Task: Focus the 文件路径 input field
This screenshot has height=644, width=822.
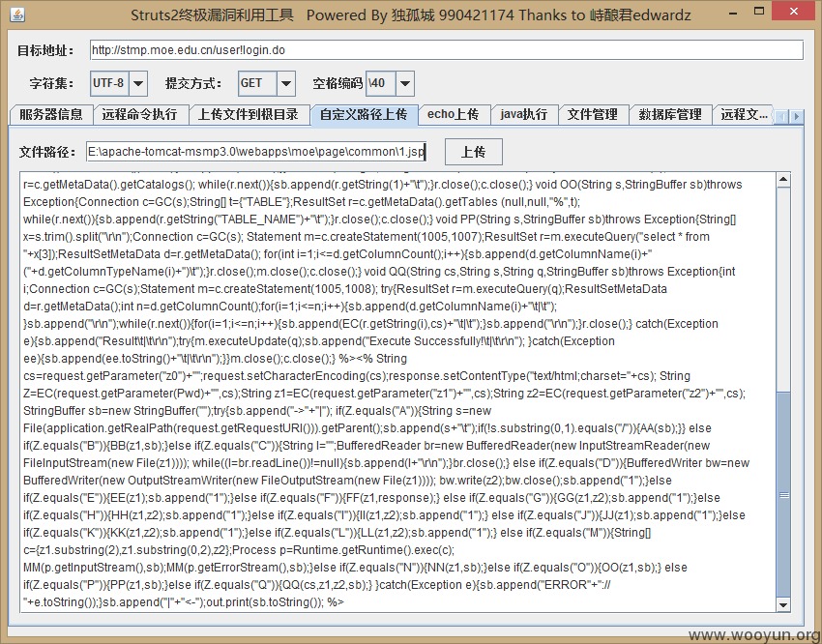Action: pyautogui.click(x=257, y=152)
